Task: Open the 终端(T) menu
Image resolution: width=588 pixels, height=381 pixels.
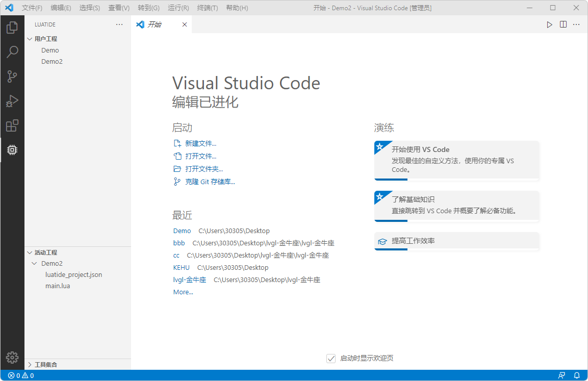Action: (x=208, y=8)
